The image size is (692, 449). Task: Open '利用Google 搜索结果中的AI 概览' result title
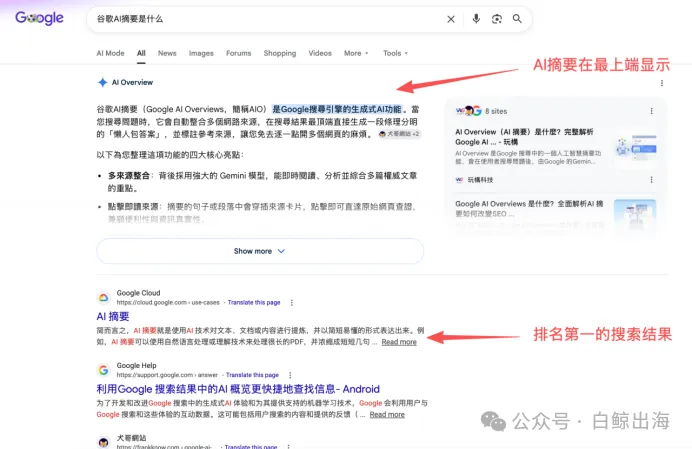tap(238, 389)
